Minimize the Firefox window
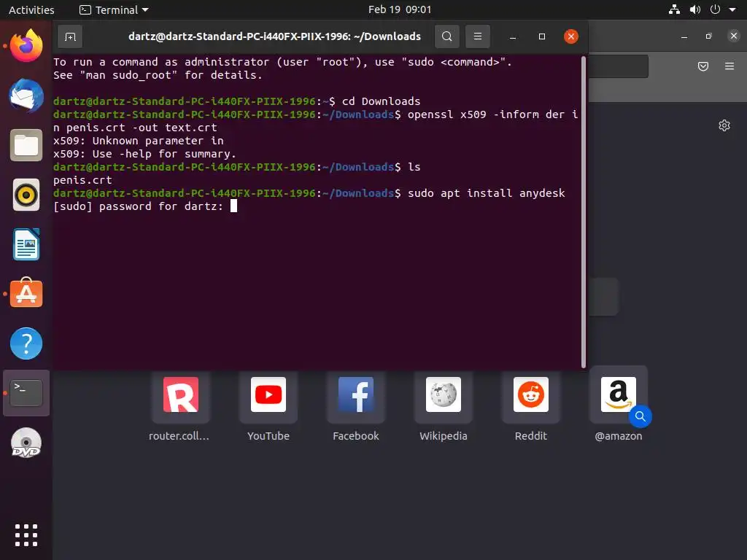This screenshot has height=560, width=747. tap(684, 36)
